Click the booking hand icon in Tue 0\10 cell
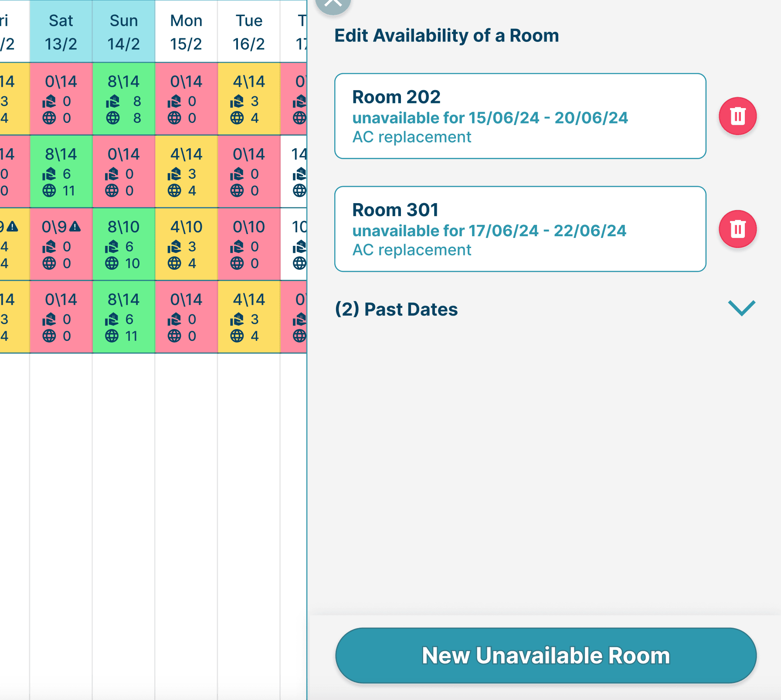 [237, 247]
